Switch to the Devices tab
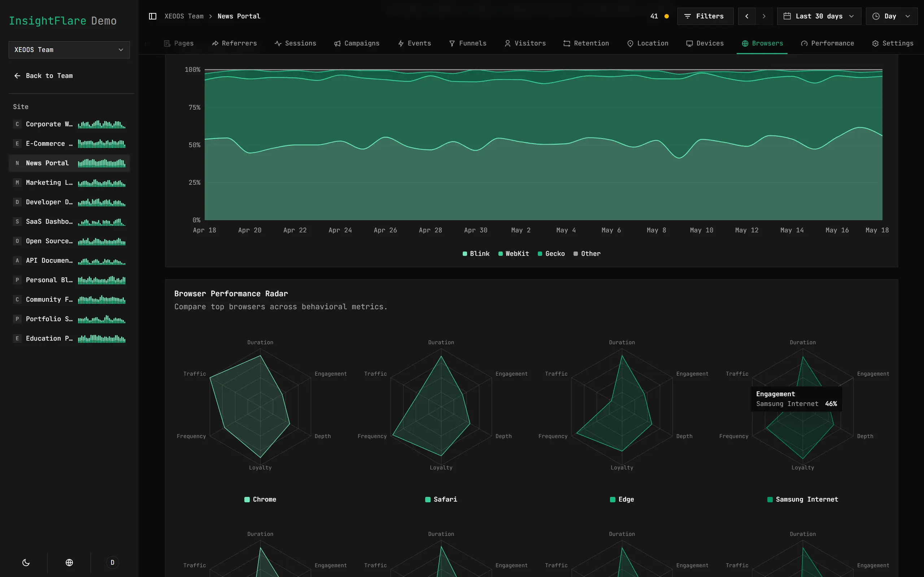This screenshot has width=924, height=577. point(705,44)
